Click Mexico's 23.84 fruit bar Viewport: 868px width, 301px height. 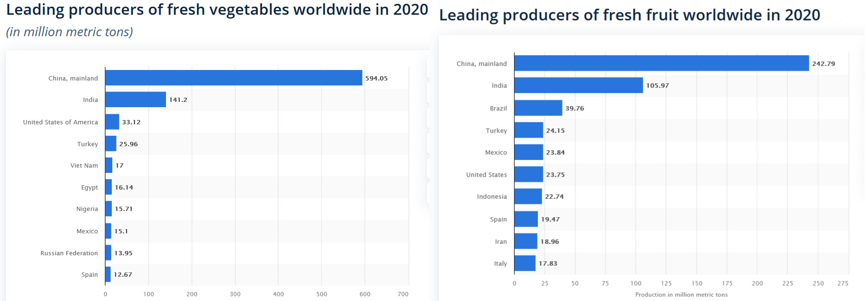[528, 152]
